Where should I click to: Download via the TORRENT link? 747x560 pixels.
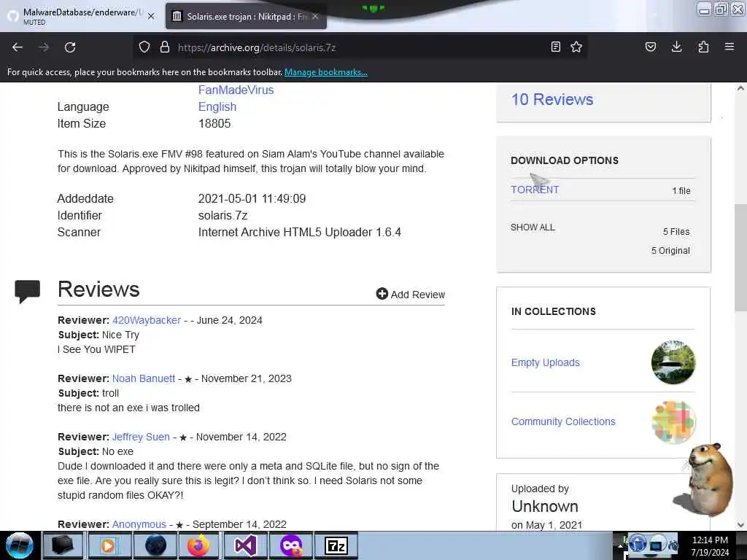coord(535,190)
